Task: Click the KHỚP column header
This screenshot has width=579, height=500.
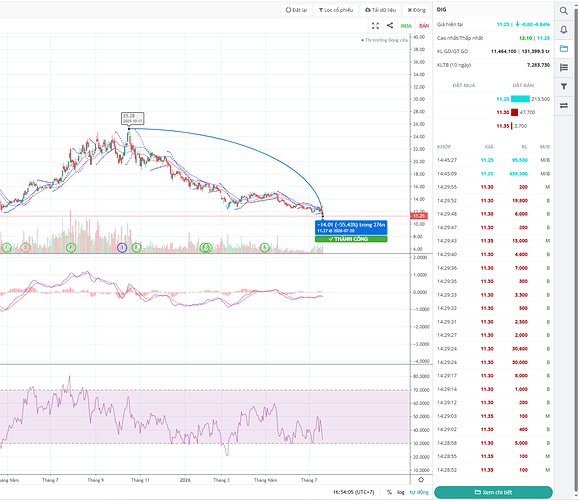Action: point(444,147)
